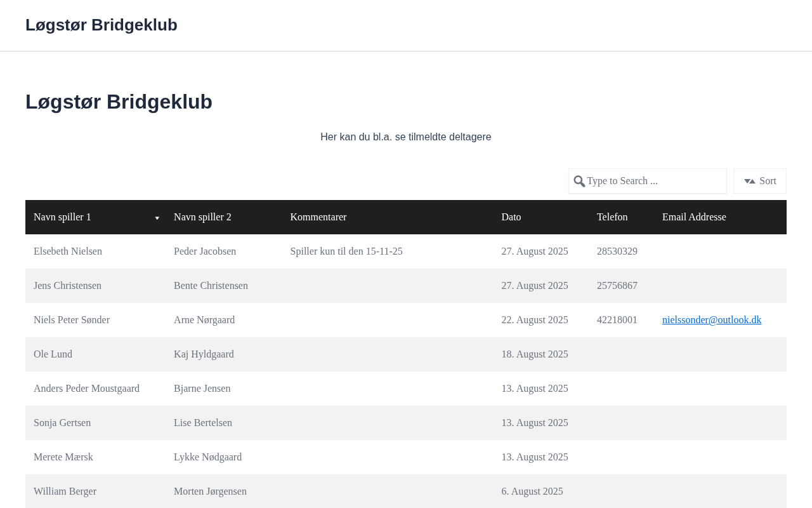
Task: Select the Elsebeth Nielsen row name
Action: [68, 251]
